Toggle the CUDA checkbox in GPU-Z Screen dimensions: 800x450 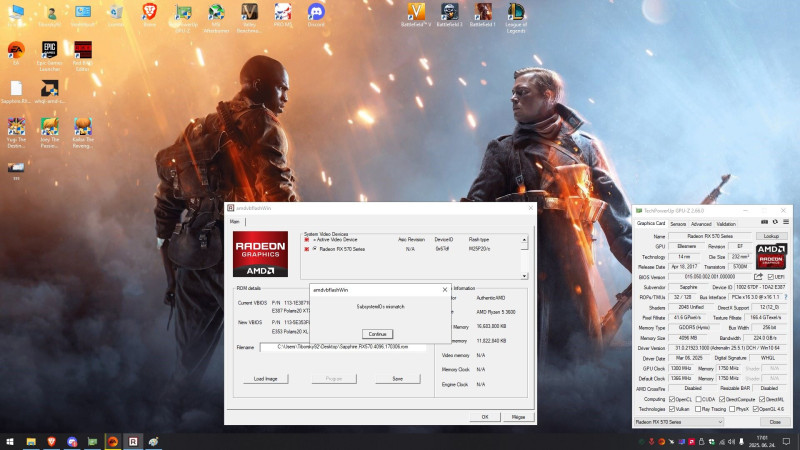[698, 399]
